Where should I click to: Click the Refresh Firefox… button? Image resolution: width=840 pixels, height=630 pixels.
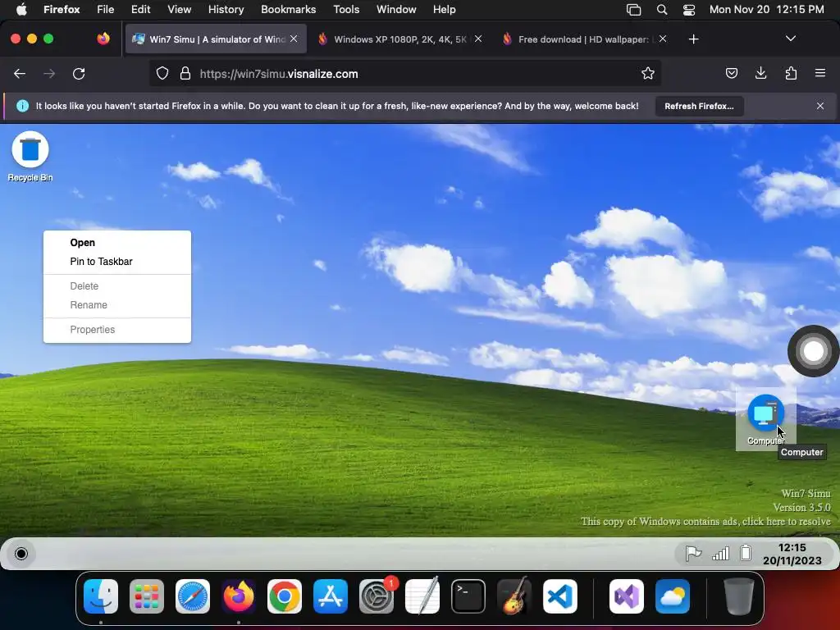699,106
